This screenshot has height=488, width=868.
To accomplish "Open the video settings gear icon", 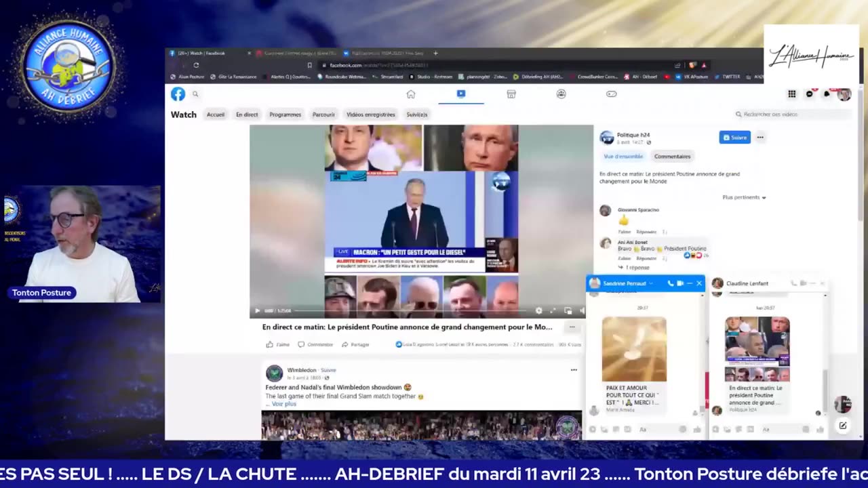I will coord(538,310).
